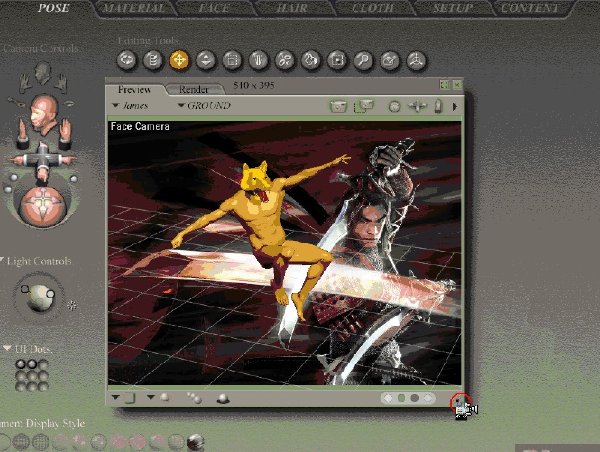Click the document window resize corner handle
Image resolution: width=600 pixels, height=452 pixels.
[460, 403]
